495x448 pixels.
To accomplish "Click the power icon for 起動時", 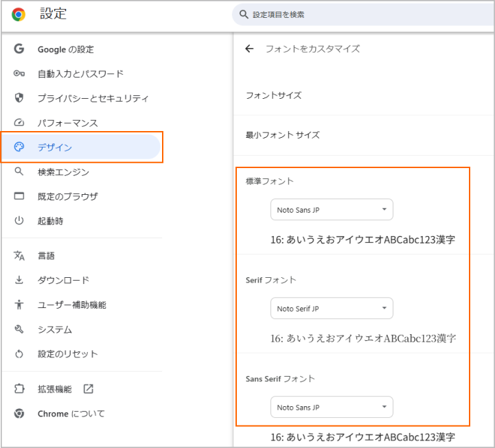I will (x=19, y=220).
